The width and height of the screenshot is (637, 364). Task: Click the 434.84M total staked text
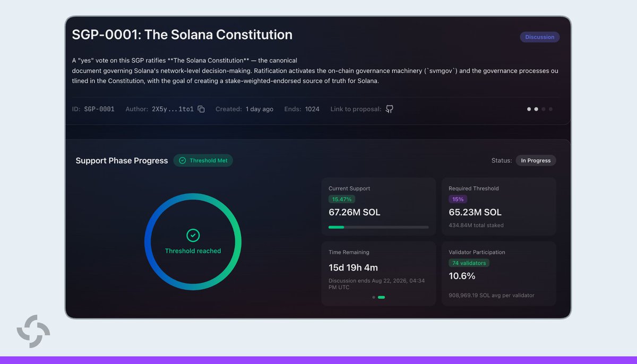click(476, 226)
